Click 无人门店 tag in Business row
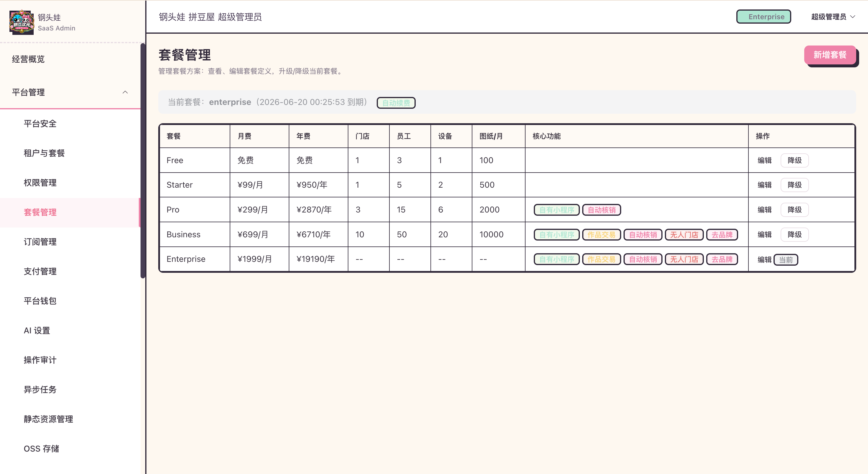Viewport: 868px width, 474px height. coord(684,234)
